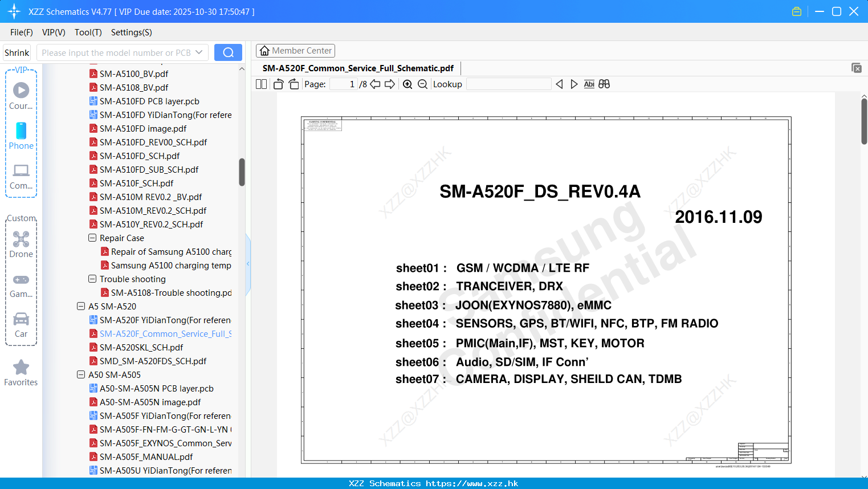Zoom out of the schematic
Viewport: 868px width, 489px height.
422,84
